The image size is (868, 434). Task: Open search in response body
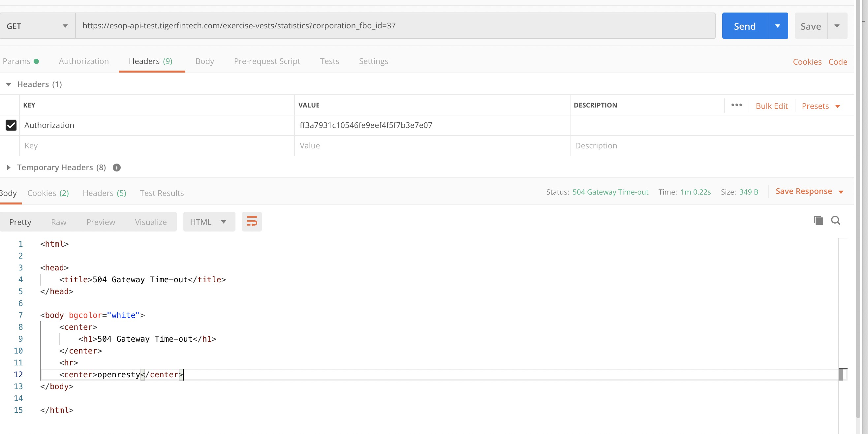point(836,220)
